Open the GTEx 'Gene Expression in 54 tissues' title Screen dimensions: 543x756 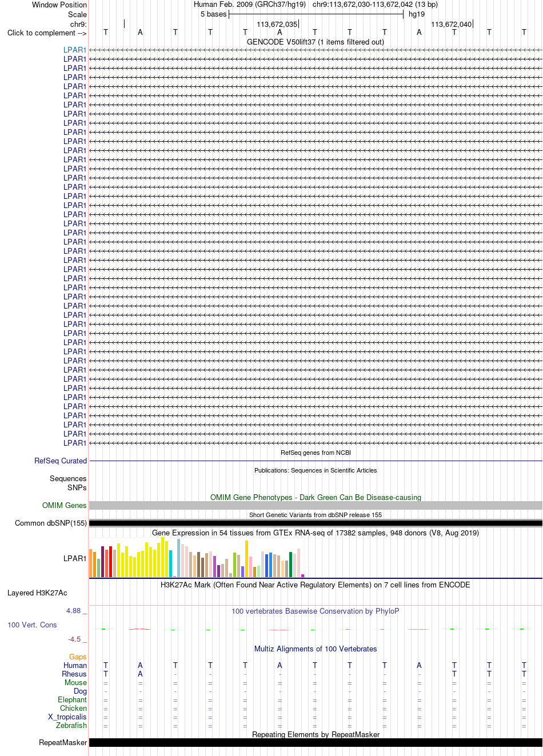click(316, 533)
